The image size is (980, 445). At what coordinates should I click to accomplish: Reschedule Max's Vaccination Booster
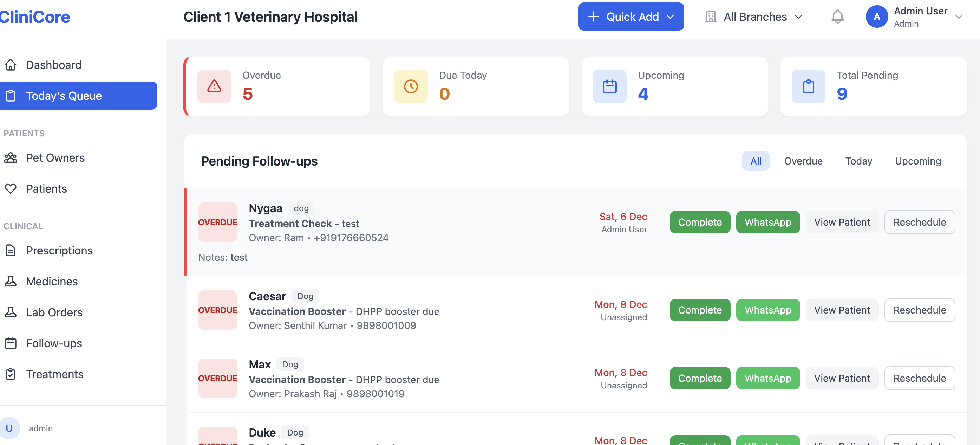pos(920,378)
